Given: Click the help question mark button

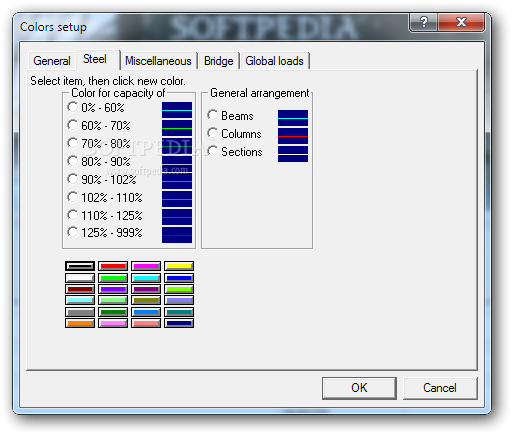Looking at the screenshot, I should coord(423,22).
